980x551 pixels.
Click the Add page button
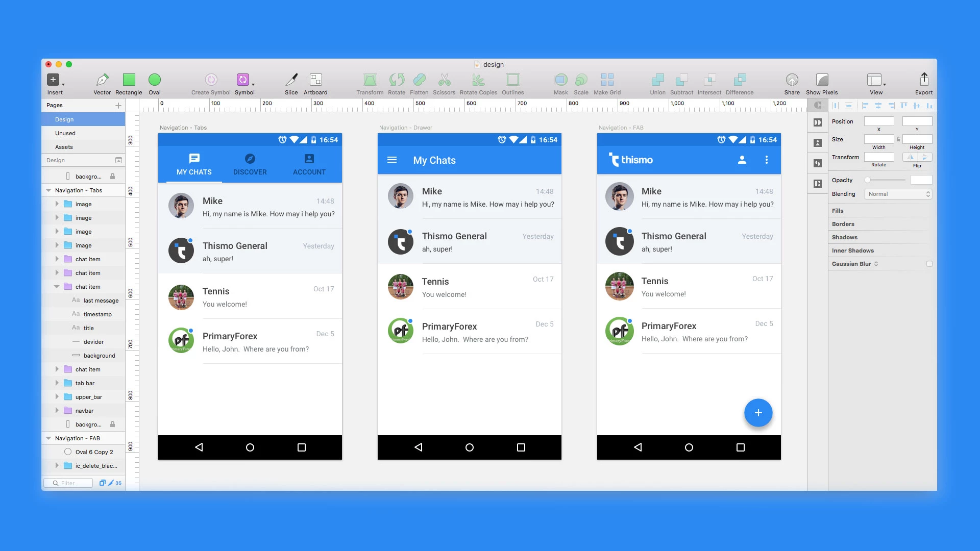pyautogui.click(x=118, y=105)
